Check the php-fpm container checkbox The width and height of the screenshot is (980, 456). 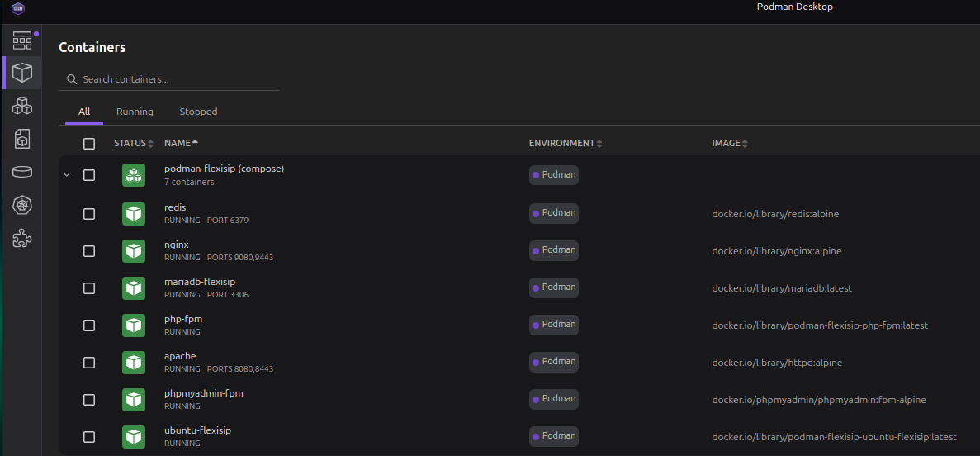88,325
